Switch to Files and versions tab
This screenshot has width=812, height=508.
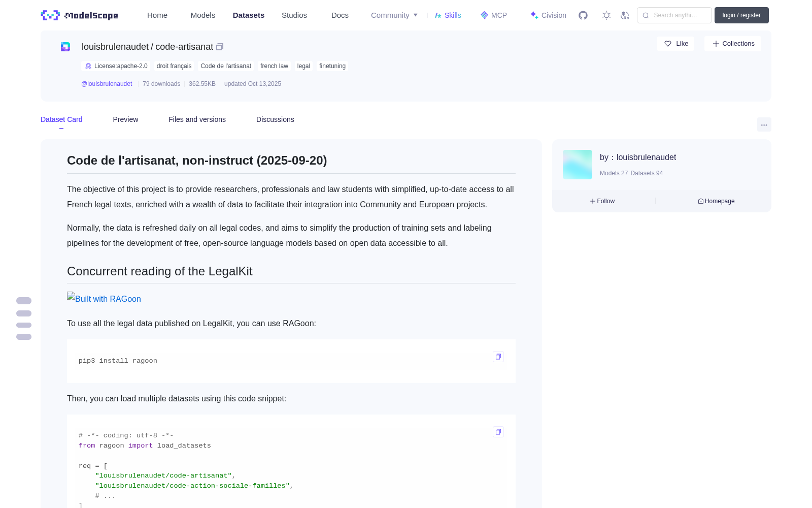point(197,119)
